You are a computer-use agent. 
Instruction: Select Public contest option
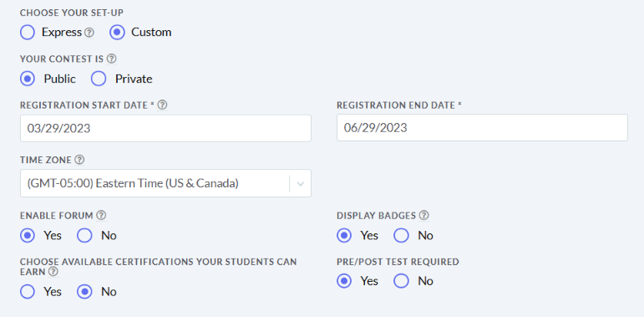pos(28,79)
